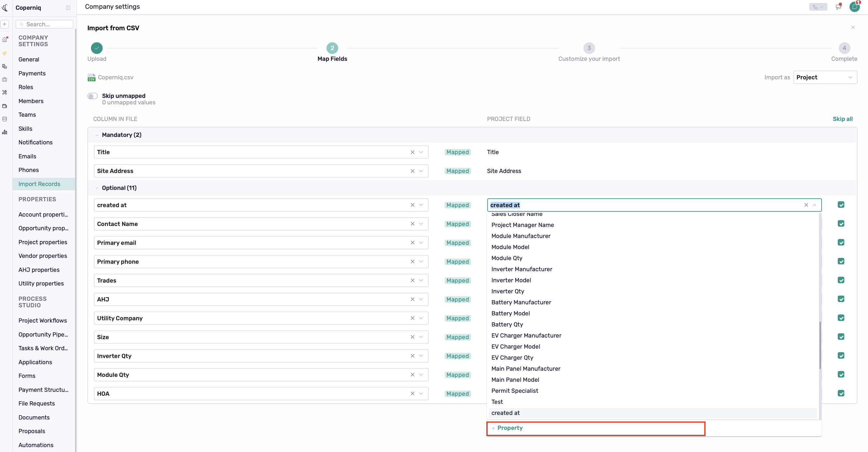This screenshot has height=452, width=868.
Task: Collapse the Mandatory (2) section
Action: (97, 135)
